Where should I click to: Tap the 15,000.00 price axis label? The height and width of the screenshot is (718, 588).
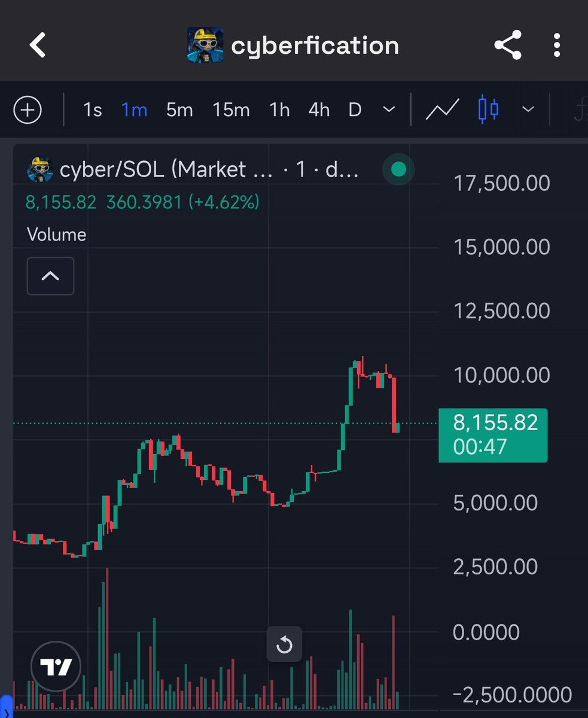(502, 247)
